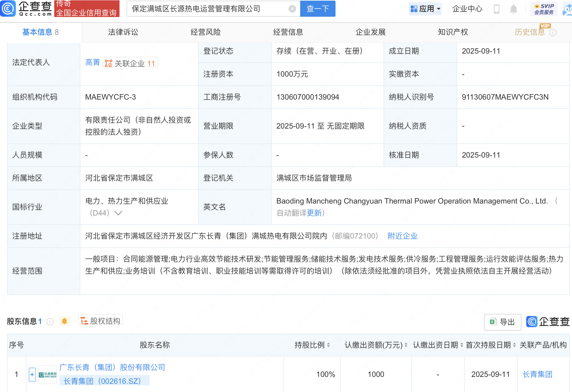Open SVIP member services

tap(544, 9)
